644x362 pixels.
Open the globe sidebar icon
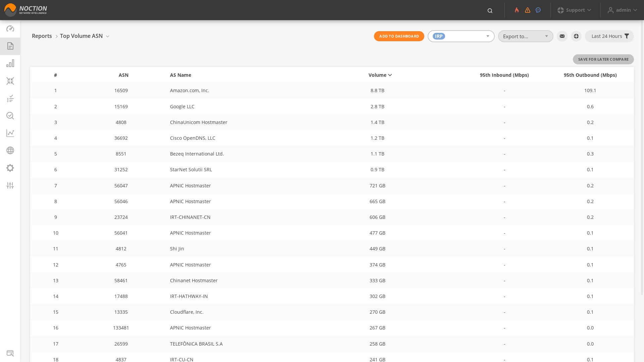click(x=10, y=150)
